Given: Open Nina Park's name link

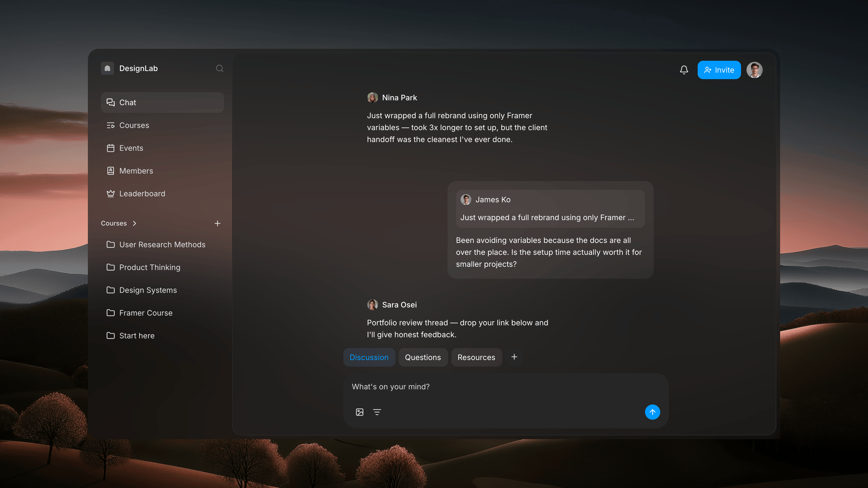Looking at the screenshot, I should tap(399, 98).
